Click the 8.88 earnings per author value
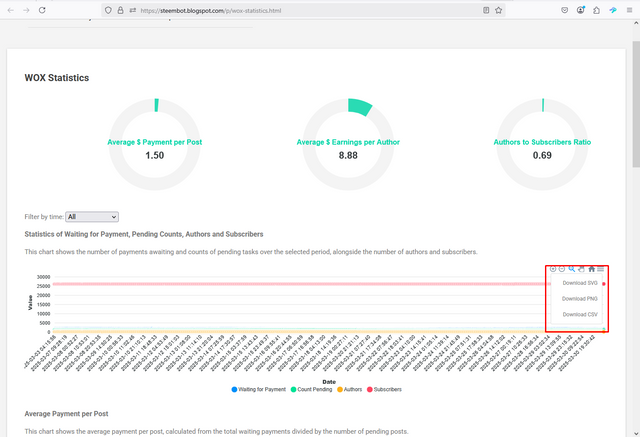 click(348, 155)
